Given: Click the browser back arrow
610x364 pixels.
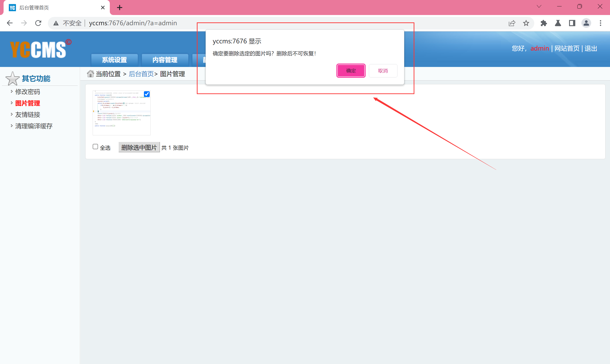Looking at the screenshot, I should tap(10, 23).
